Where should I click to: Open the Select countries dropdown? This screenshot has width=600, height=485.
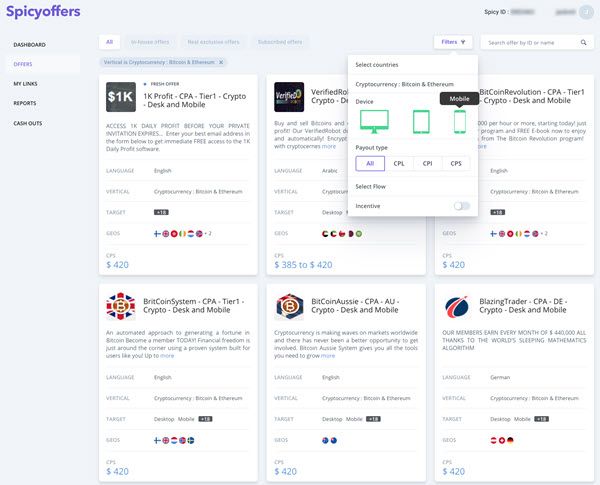[412, 65]
